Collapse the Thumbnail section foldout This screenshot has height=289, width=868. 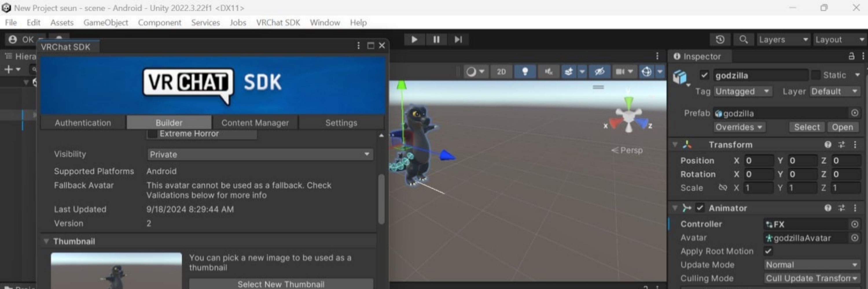(46, 241)
